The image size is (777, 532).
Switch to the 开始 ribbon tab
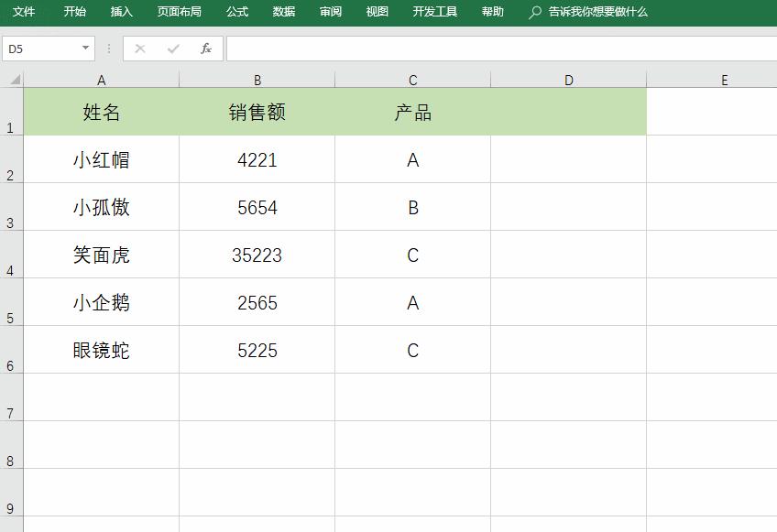73,12
